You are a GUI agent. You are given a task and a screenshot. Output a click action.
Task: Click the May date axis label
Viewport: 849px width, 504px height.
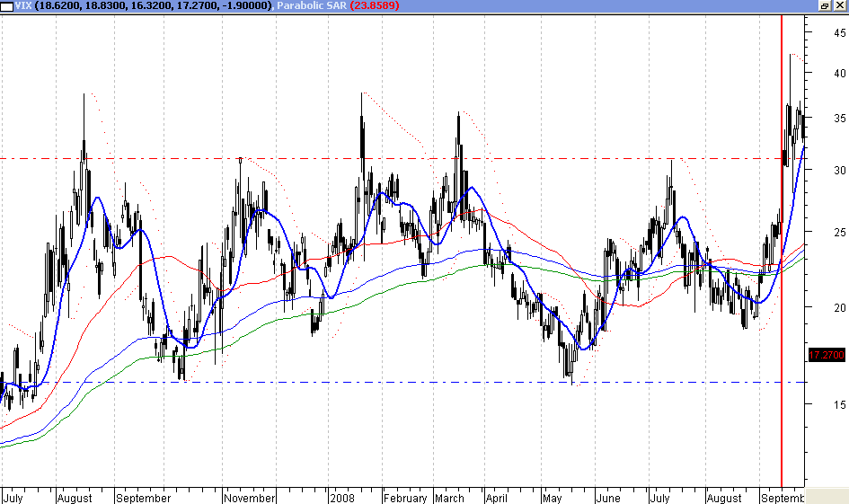pyautogui.click(x=553, y=498)
